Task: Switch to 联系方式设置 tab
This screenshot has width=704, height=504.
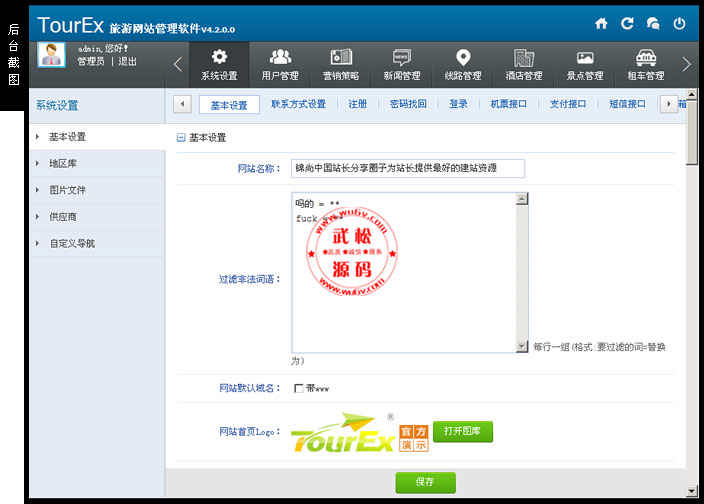Action: (298, 104)
